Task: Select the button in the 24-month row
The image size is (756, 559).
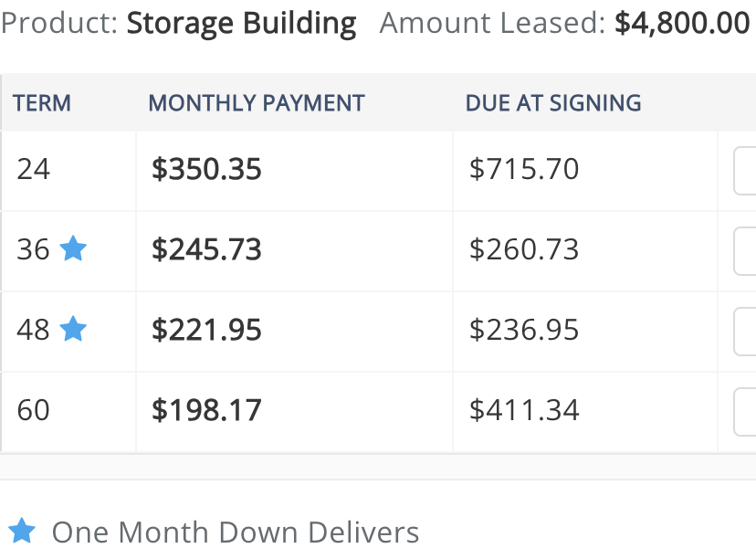Action: coord(745,171)
